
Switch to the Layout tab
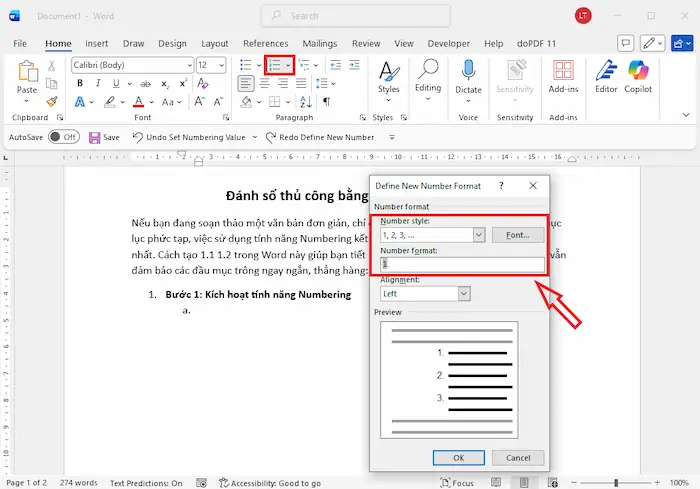coord(214,44)
